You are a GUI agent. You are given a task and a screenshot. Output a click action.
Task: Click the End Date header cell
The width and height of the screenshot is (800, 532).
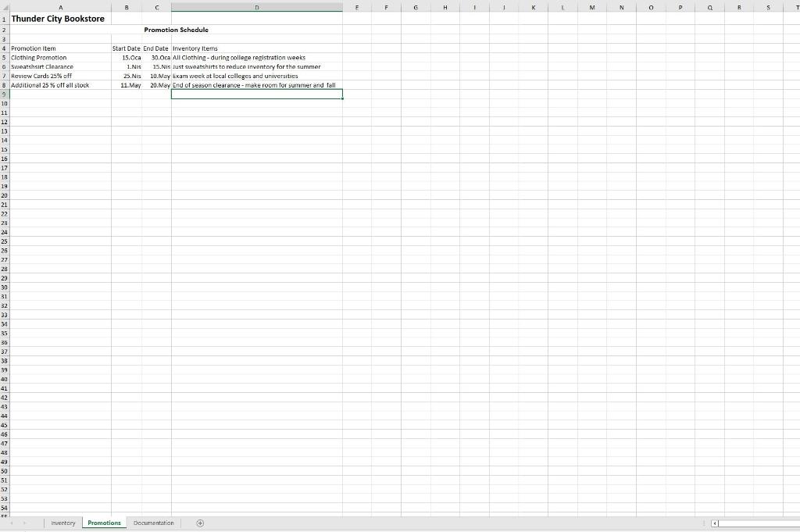pyautogui.click(x=155, y=48)
